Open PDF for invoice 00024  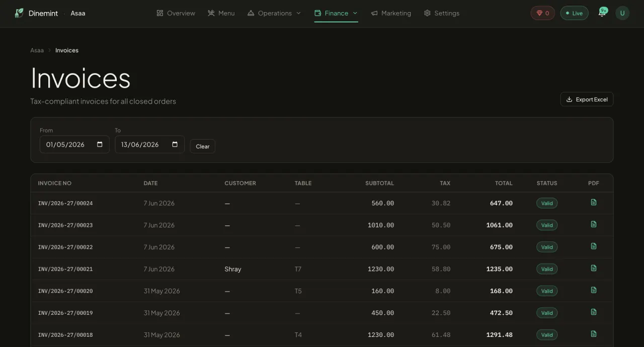coord(594,202)
